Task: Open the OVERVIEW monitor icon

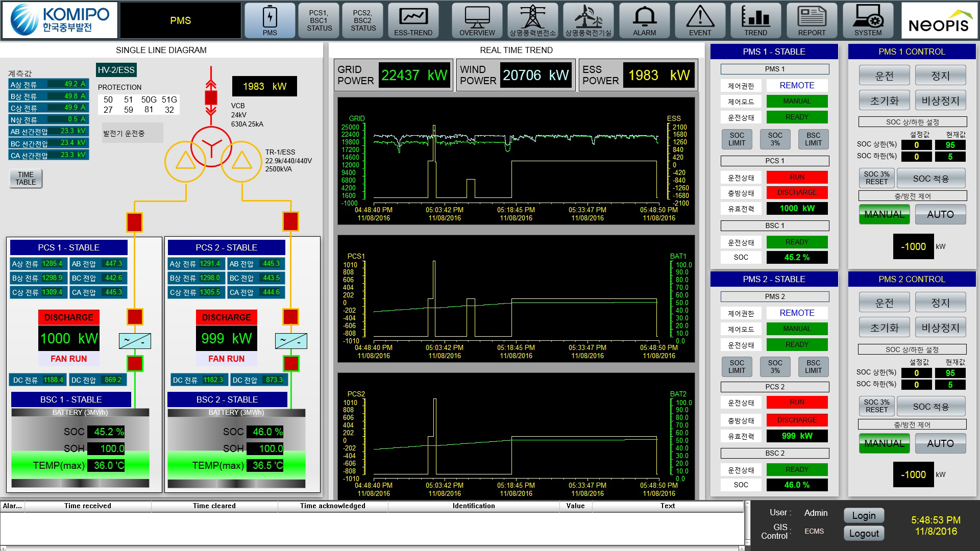Action: 477,20
